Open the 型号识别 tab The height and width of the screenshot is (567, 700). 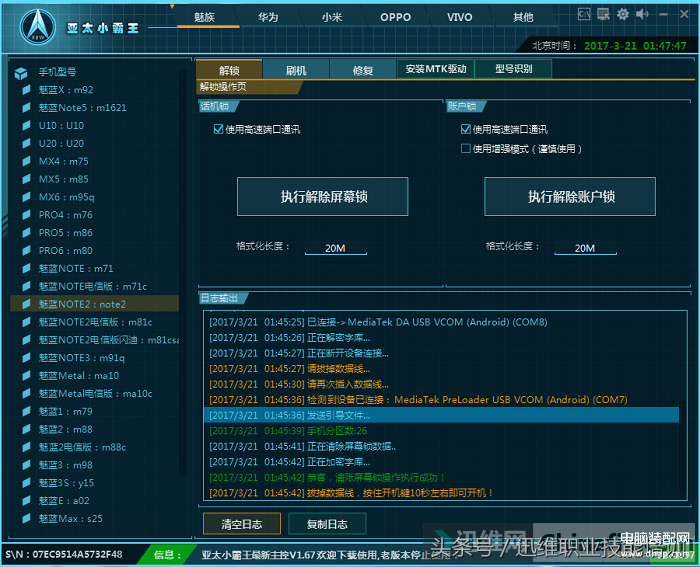coord(513,69)
